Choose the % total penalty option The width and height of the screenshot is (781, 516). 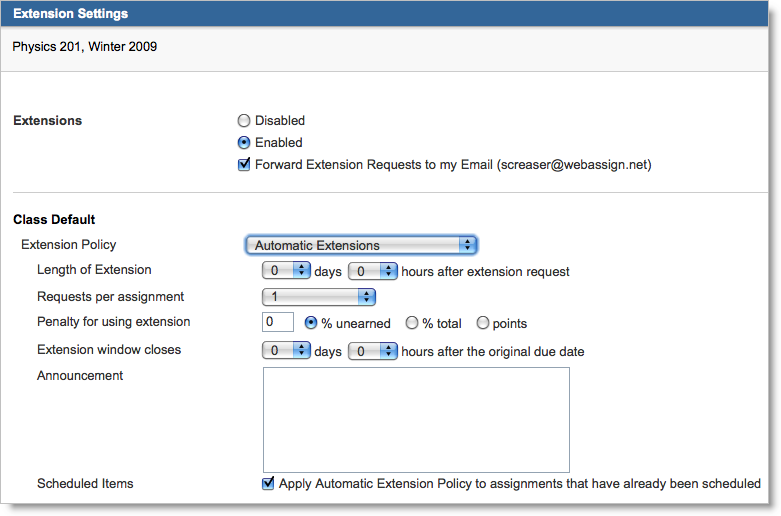click(x=411, y=323)
